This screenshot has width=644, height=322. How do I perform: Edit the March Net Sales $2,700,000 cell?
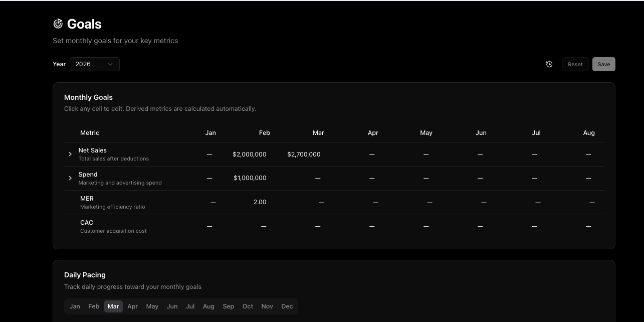coord(304,154)
